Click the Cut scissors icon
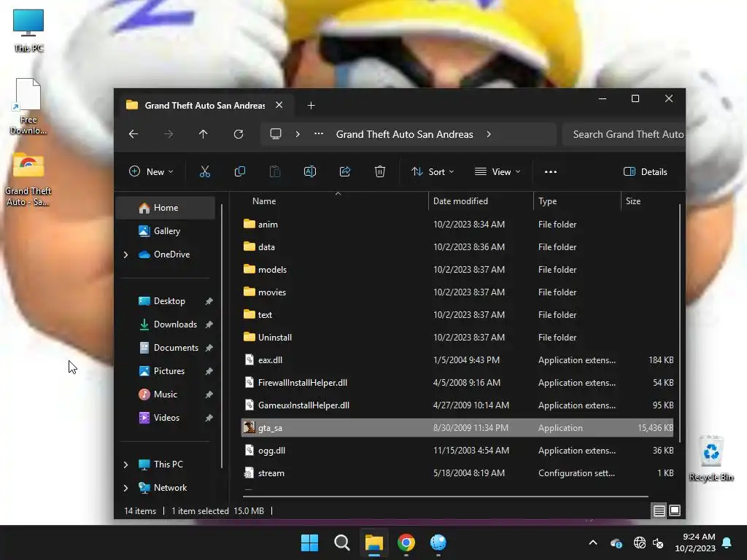 [205, 172]
